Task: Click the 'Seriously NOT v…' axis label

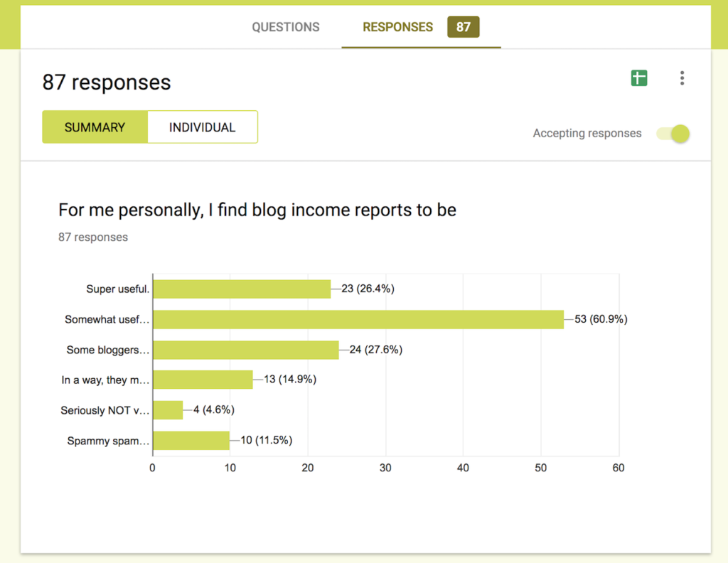Action: pos(105,410)
